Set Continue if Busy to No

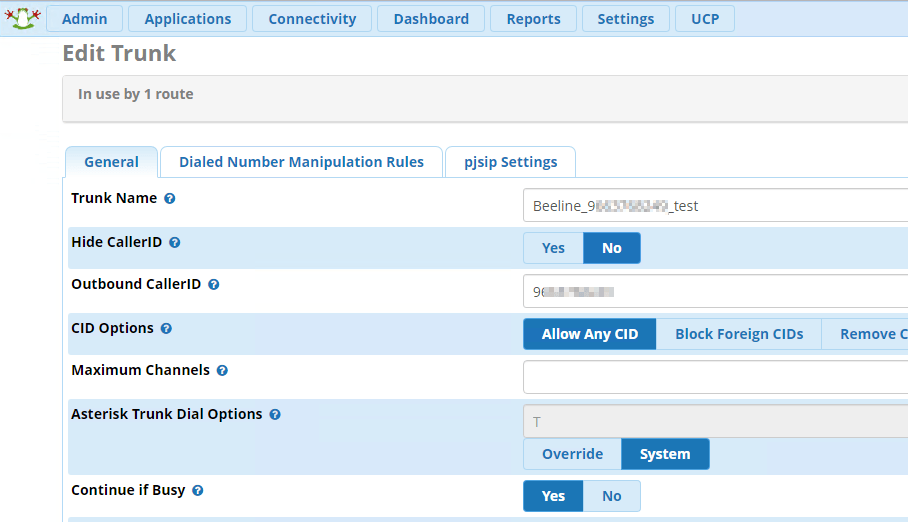(611, 496)
